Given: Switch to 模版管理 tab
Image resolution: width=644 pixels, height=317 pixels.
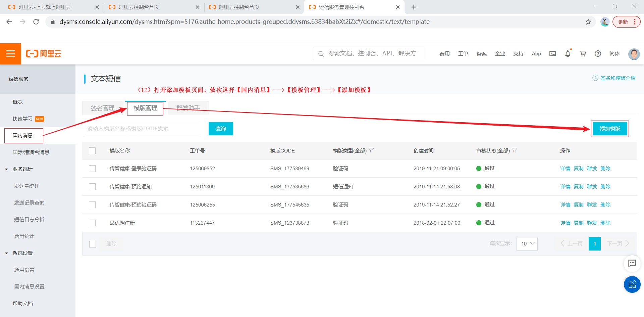Looking at the screenshot, I should pyautogui.click(x=146, y=108).
